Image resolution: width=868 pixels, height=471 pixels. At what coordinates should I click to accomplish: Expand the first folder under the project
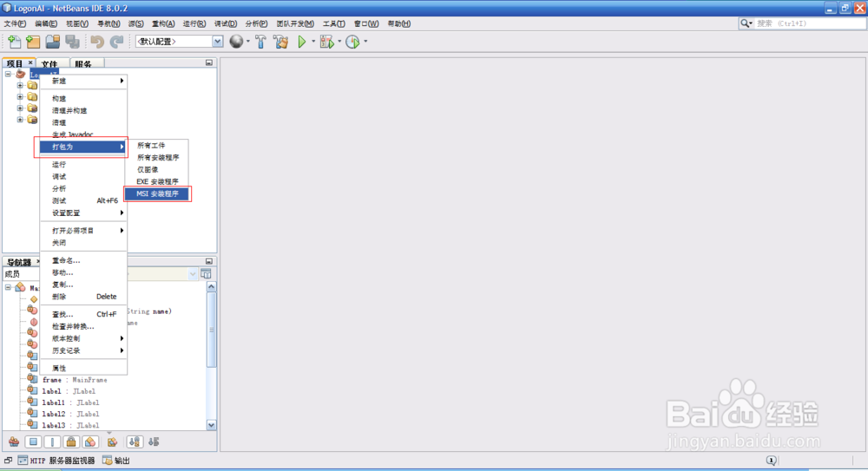point(20,86)
